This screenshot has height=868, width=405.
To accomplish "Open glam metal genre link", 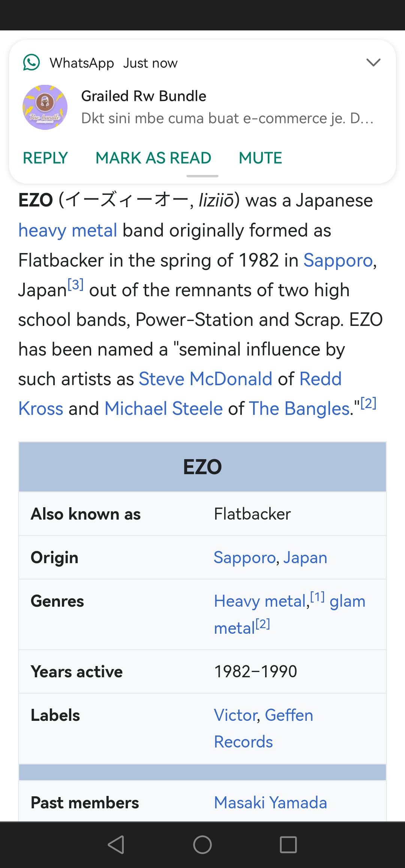I will 347,601.
